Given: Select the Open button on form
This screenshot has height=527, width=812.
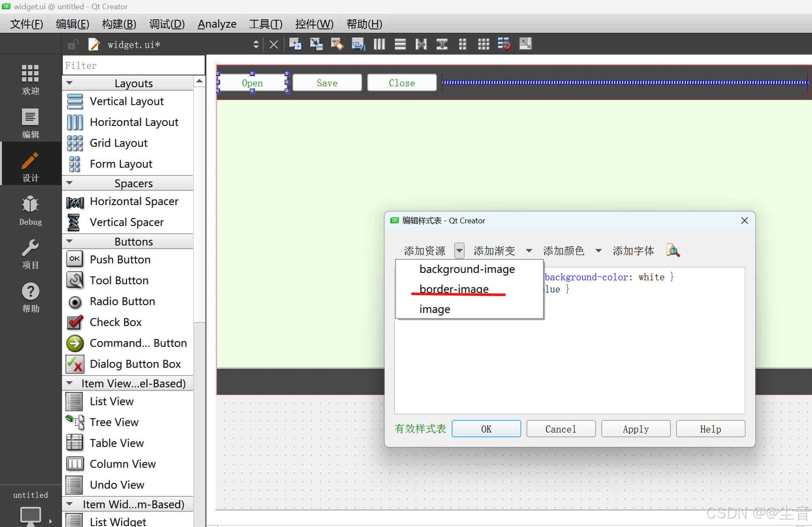Looking at the screenshot, I should pyautogui.click(x=252, y=83).
